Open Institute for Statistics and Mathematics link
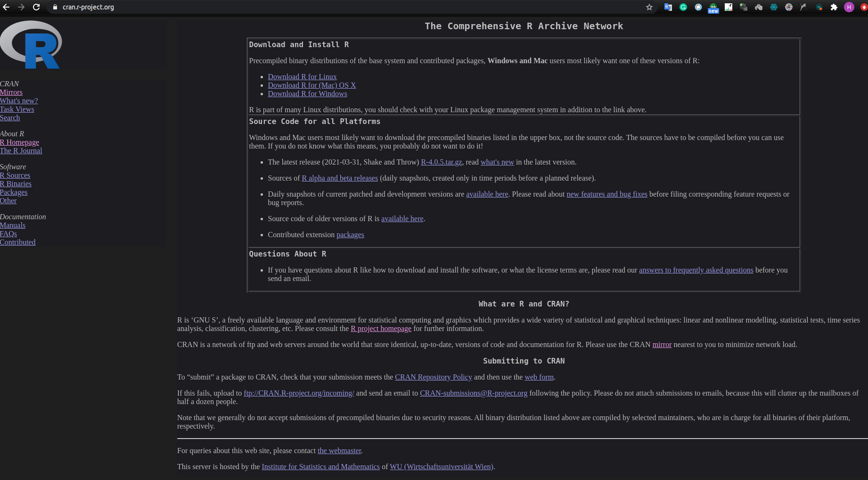Image resolution: width=868 pixels, height=480 pixels. (321, 467)
